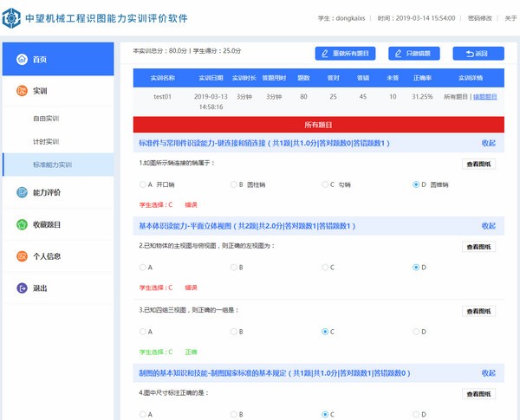
Task: Select option A 开口销 for question 1
Action: point(142,184)
